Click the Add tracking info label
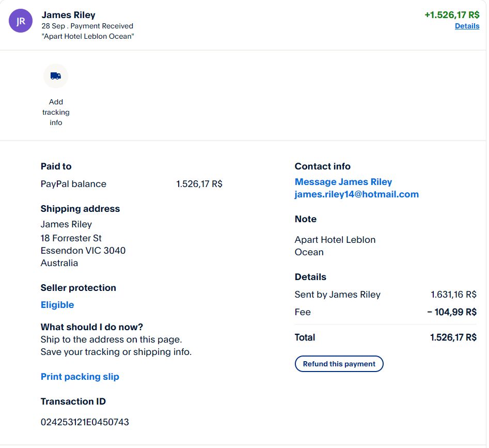Image resolution: width=489 pixels, height=448 pixels. 56,112
